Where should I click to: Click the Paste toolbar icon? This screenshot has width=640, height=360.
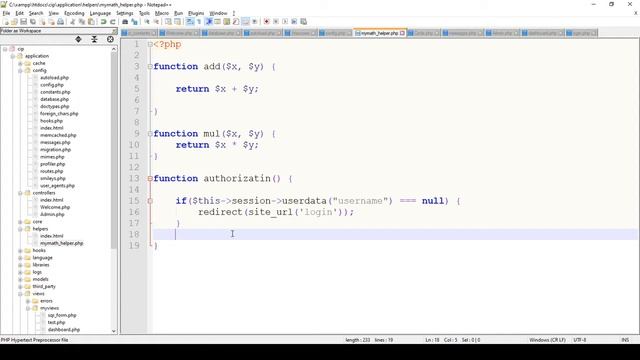pyautogui.click(x=91, y=22)
